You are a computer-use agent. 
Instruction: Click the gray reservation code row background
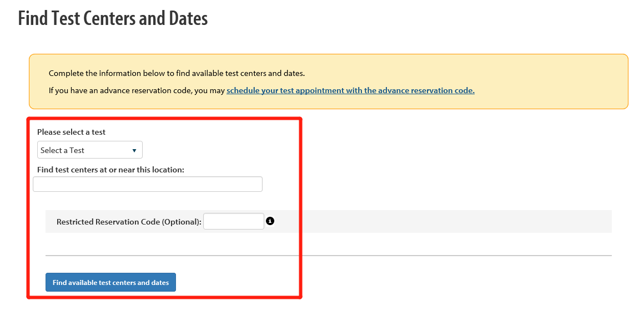444,221
